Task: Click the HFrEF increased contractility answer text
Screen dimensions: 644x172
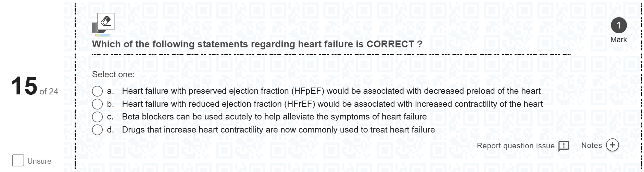Action: [332, 104]
